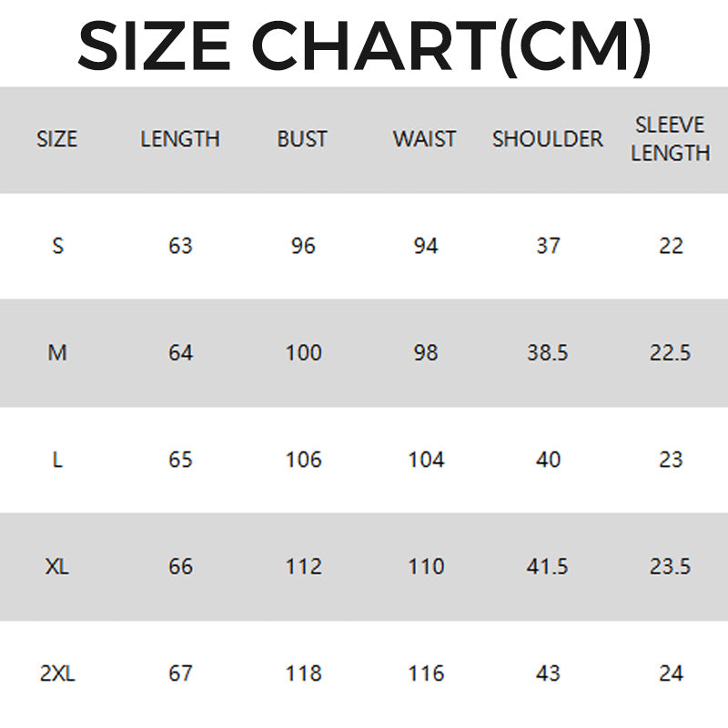This screenshot has width=728, height=728.
Task: Click the SHOULDER column header
Action: click(547, 139)
